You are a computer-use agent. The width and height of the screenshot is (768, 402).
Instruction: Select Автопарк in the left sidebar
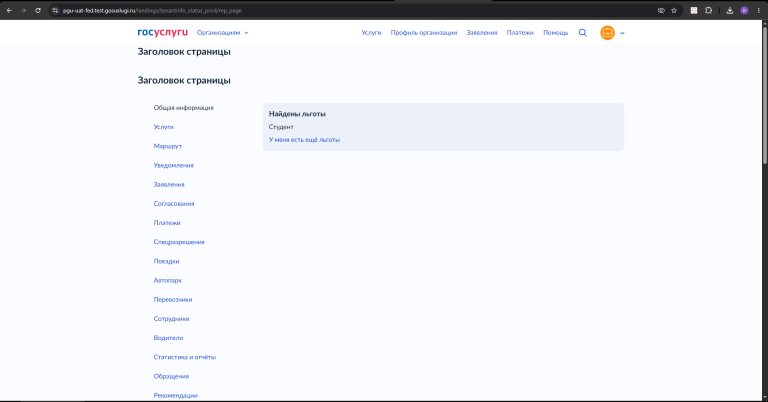click(x=168, y=280)
